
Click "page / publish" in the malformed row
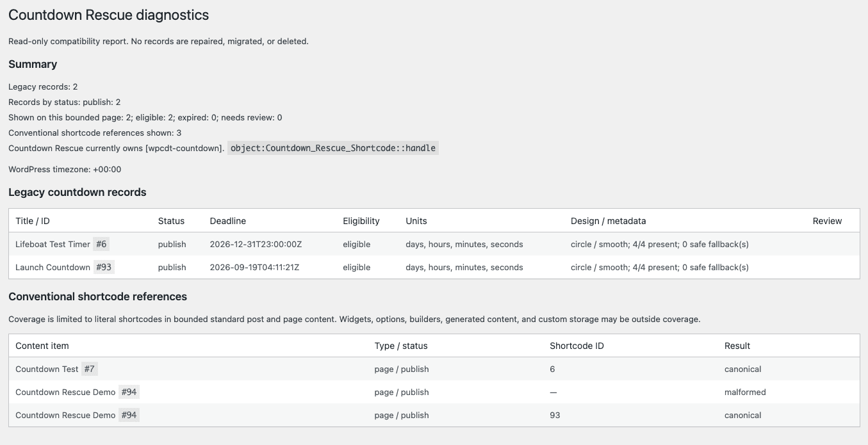coord(402,392)
